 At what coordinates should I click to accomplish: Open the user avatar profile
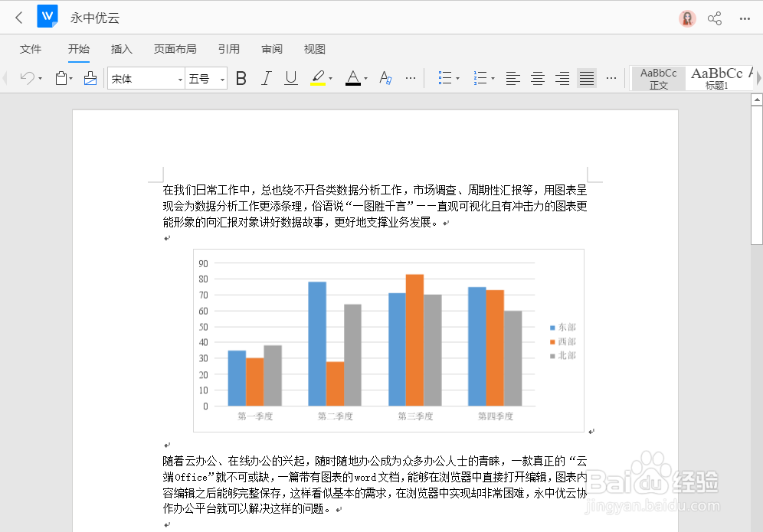point(687,18)
